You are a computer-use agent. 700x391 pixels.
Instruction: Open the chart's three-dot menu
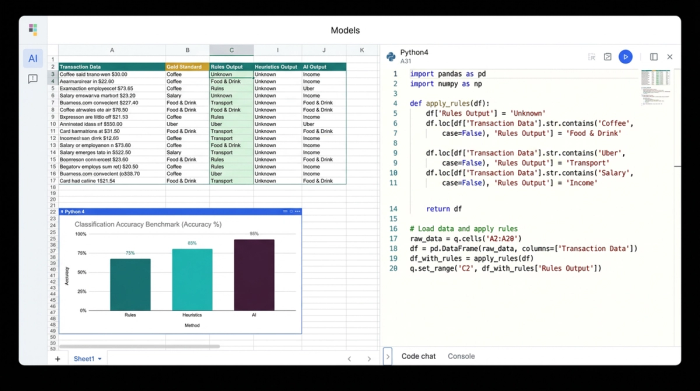[x=297, y=212]
